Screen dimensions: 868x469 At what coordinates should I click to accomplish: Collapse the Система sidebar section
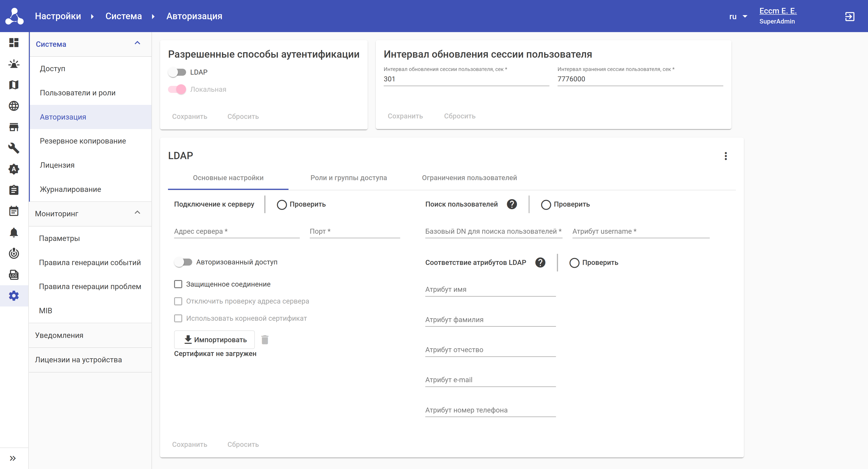click(137, 43)
